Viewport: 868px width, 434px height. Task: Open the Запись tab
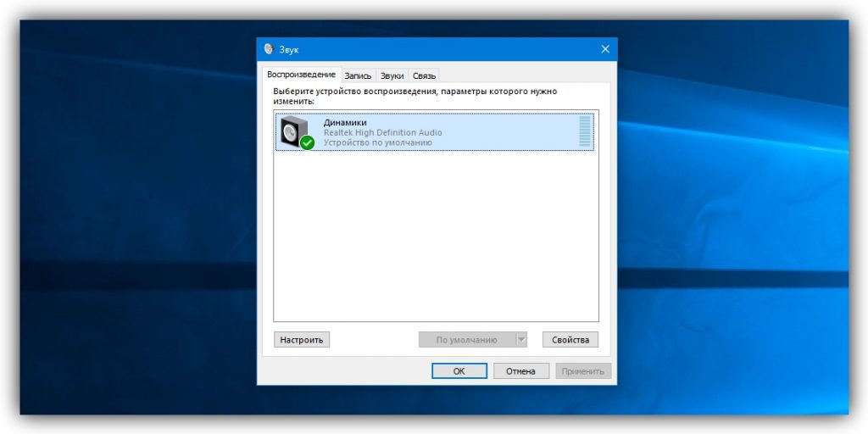point(358,76)
